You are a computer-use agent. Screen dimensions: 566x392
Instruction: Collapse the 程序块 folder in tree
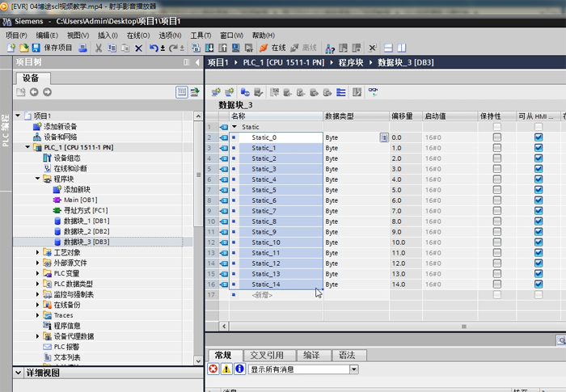click(37, 179)
